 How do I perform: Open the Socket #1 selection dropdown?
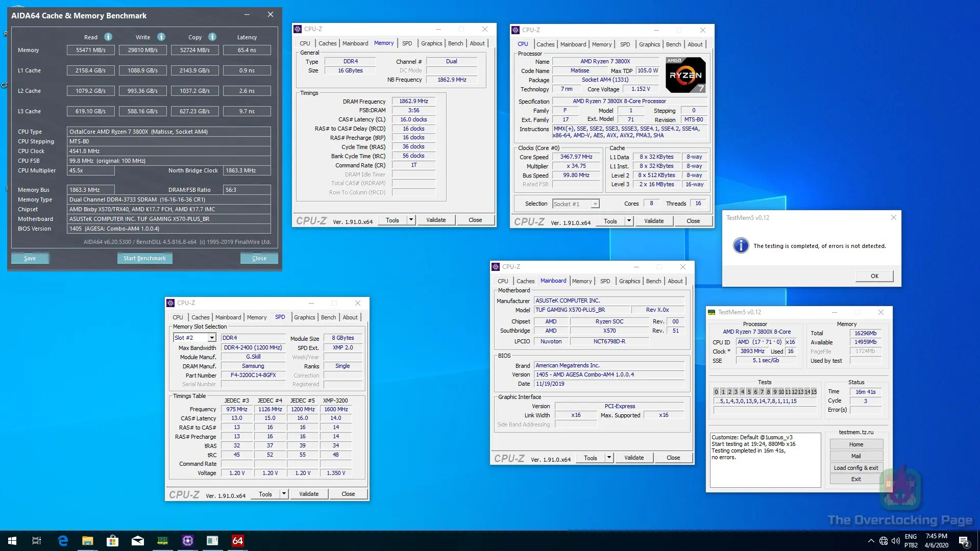[x=595, y=204]
